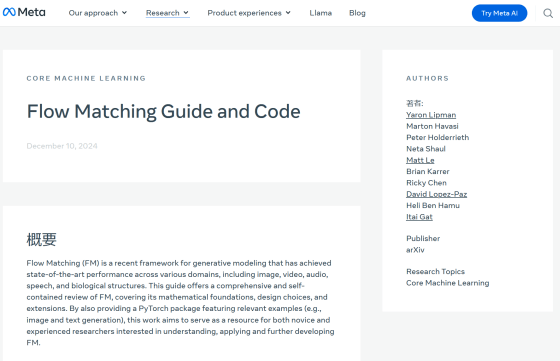Click the arXiv publisher text
560x361 pixels.
point(415,250)
